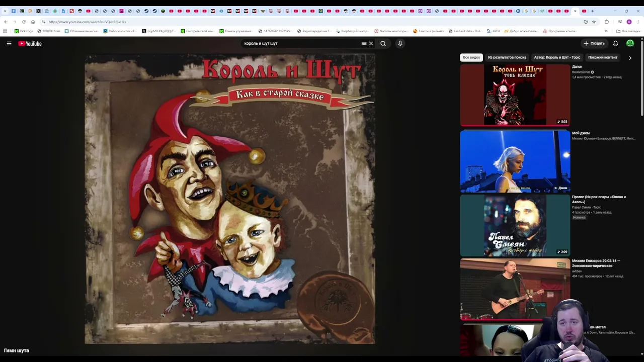Open the on-screen keyboard in search box
Screen dimensions: 644x362
coord(364,44)
